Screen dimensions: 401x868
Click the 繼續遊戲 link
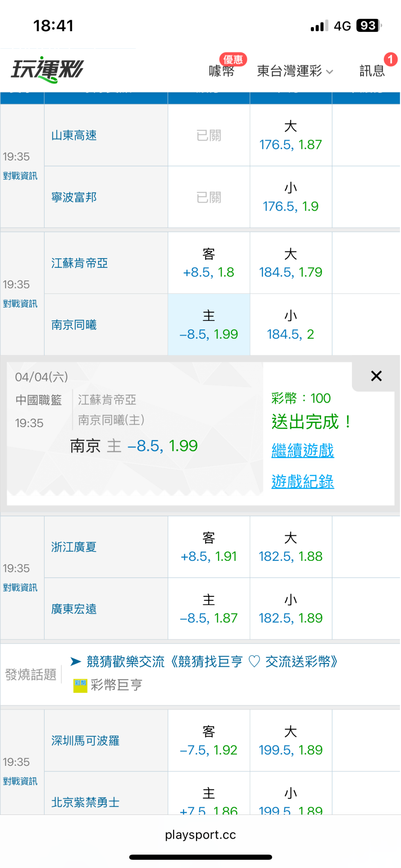(x=303, y=451)
